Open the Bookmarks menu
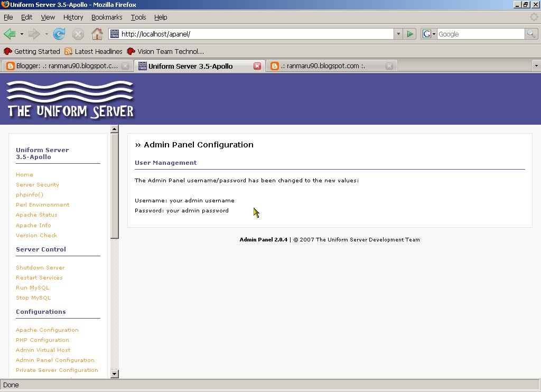Image resolution: width=541 pixels, height=392 pixels. (107, 17)
